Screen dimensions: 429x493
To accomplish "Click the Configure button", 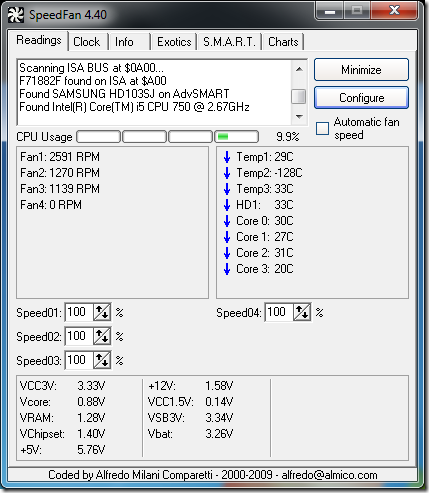I will point(361,98).
